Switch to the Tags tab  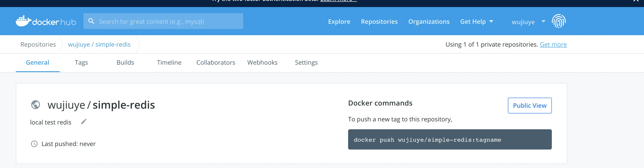coord(81,63)
